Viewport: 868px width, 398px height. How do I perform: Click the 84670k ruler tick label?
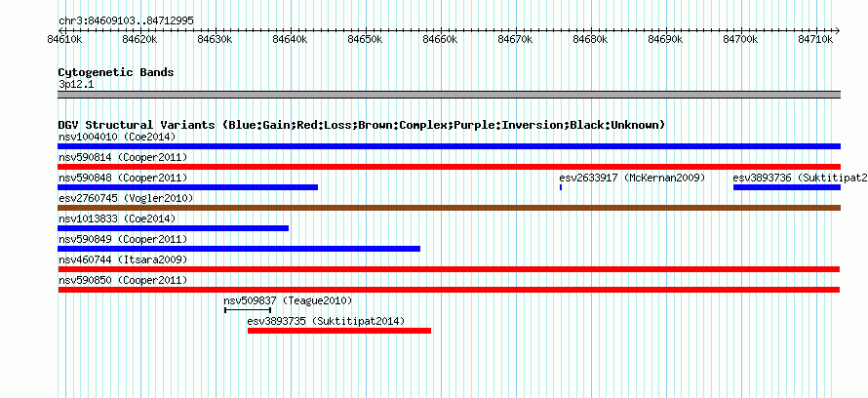coord(516,40)
